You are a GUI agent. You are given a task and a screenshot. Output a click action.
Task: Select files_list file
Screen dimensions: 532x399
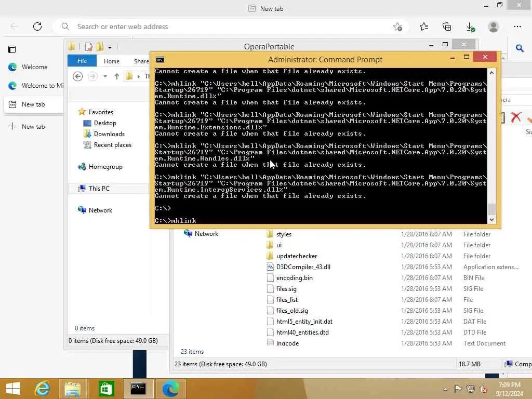click(287, 300)
